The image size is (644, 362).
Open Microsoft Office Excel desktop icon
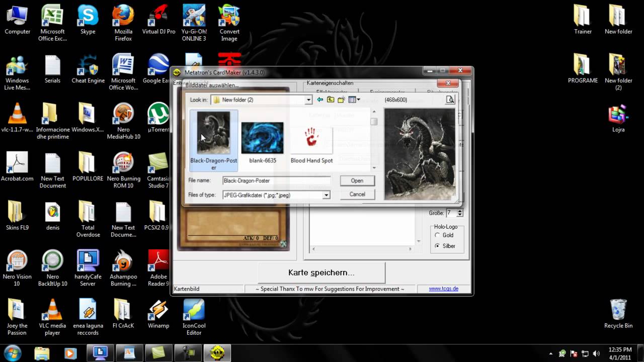click(x=52, y=23)
